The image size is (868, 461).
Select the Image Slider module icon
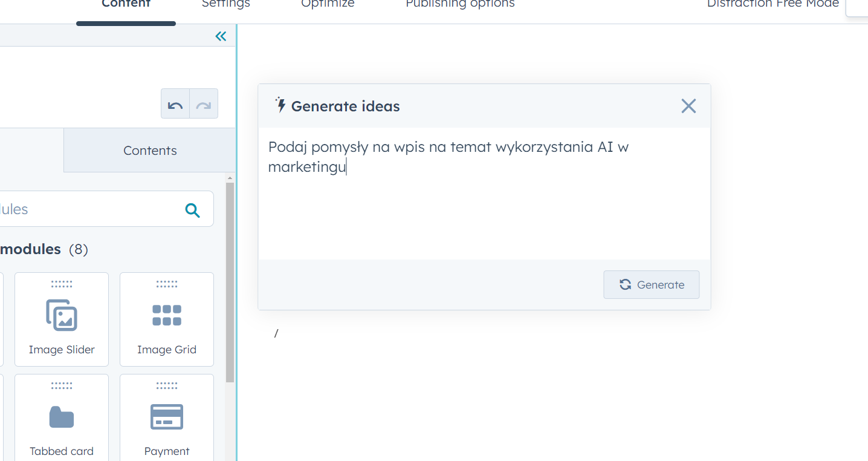tap(62, 315)
